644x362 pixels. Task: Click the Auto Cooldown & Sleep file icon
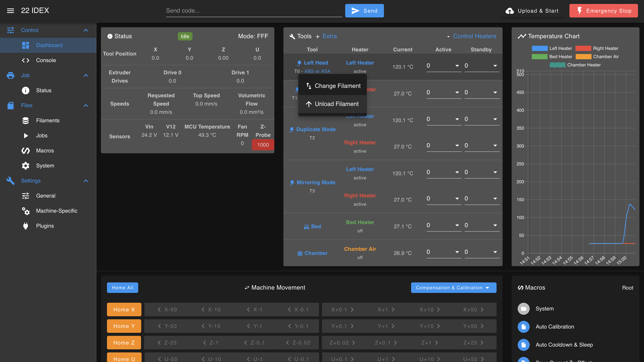click(x=523, y=345)
